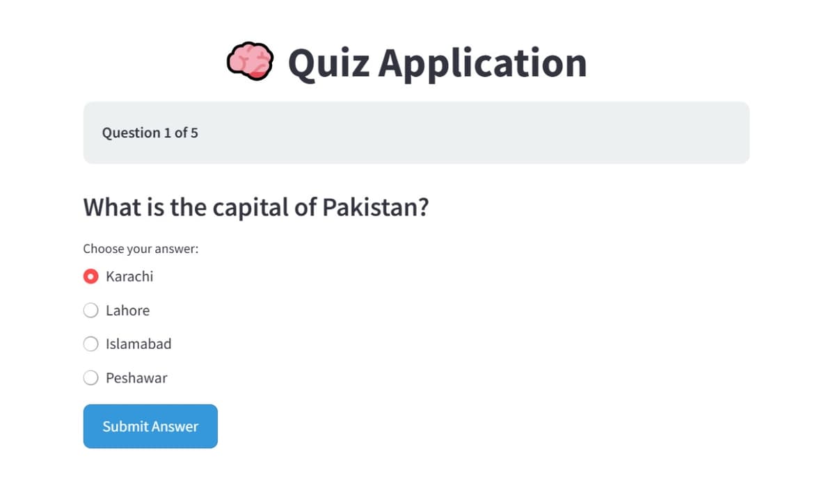Click the Quiz Application title text
Viewport: 835px width, 504px height.
coord(437,63)
